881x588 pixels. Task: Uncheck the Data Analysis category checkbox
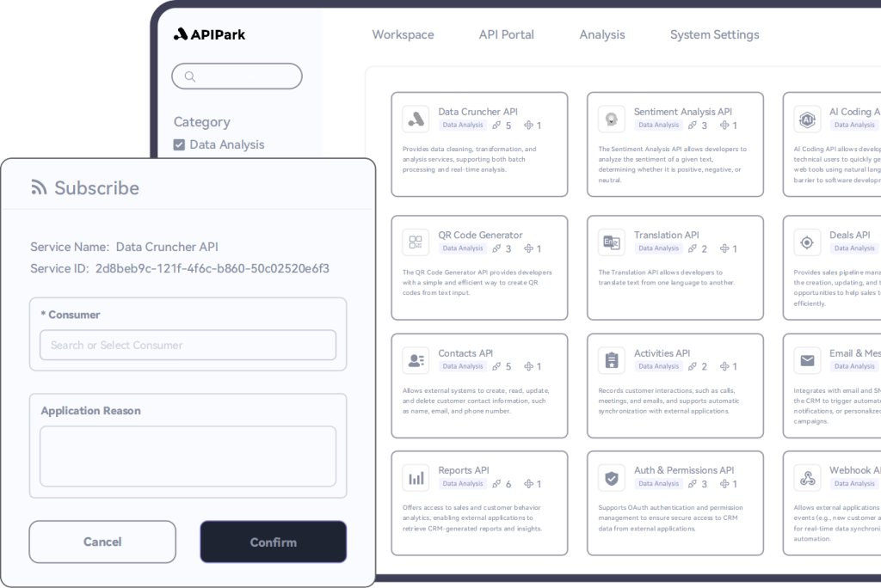tap(181, 144)
